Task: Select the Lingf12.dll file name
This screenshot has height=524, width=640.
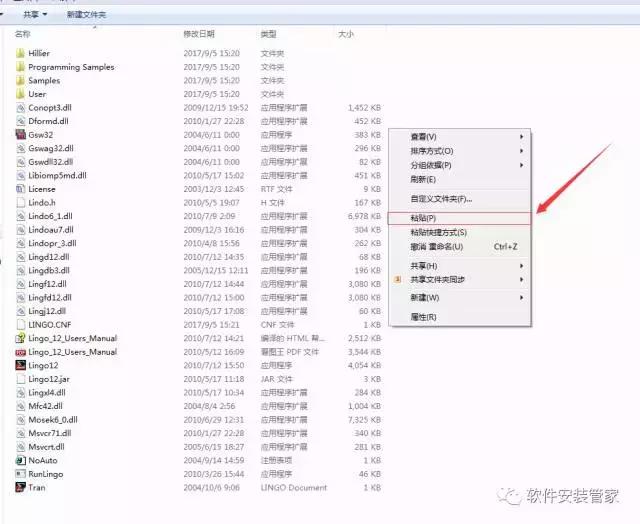Action: 47,284
